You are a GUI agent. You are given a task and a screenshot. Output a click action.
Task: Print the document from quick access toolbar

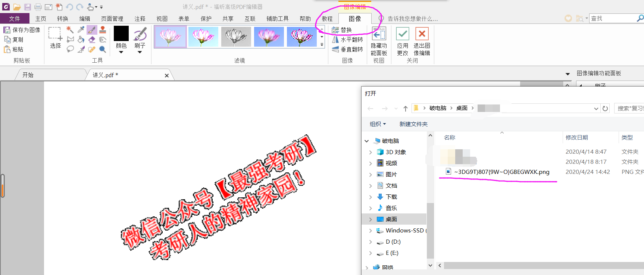point(38,7)
